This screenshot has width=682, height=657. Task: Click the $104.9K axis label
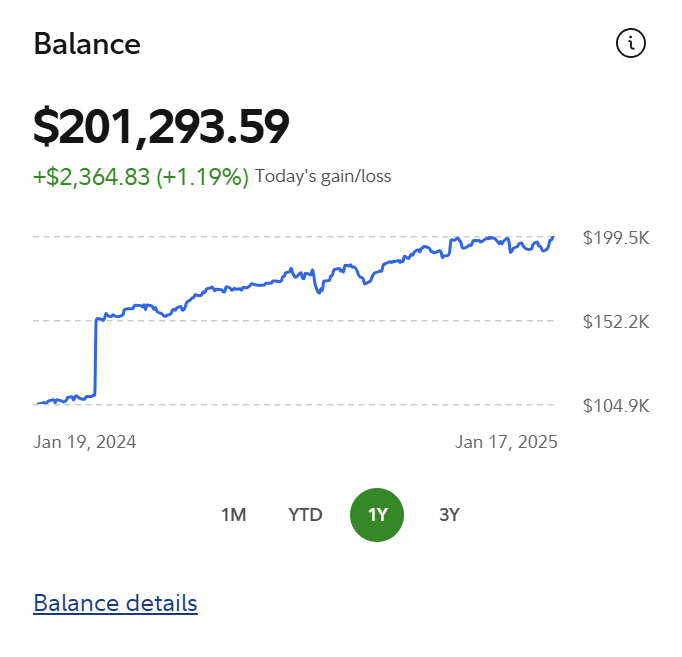click(616, 405)
